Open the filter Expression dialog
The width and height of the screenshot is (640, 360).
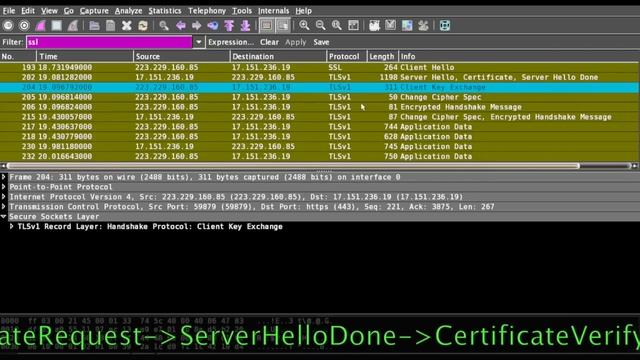tap(231, 42)
